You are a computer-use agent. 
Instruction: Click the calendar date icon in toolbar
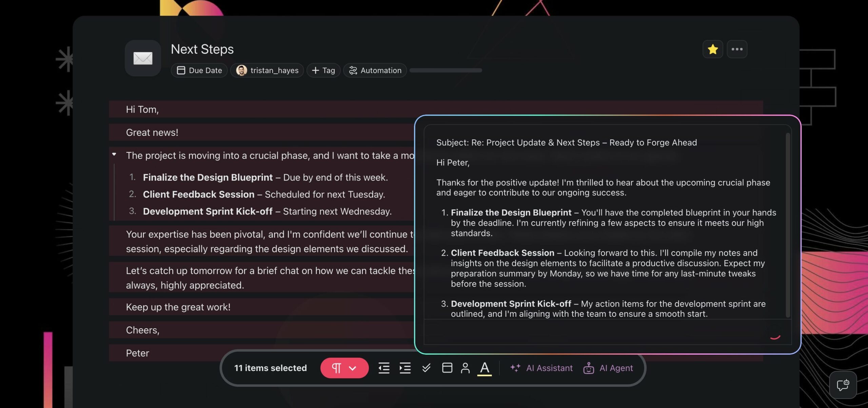point(447,368)
